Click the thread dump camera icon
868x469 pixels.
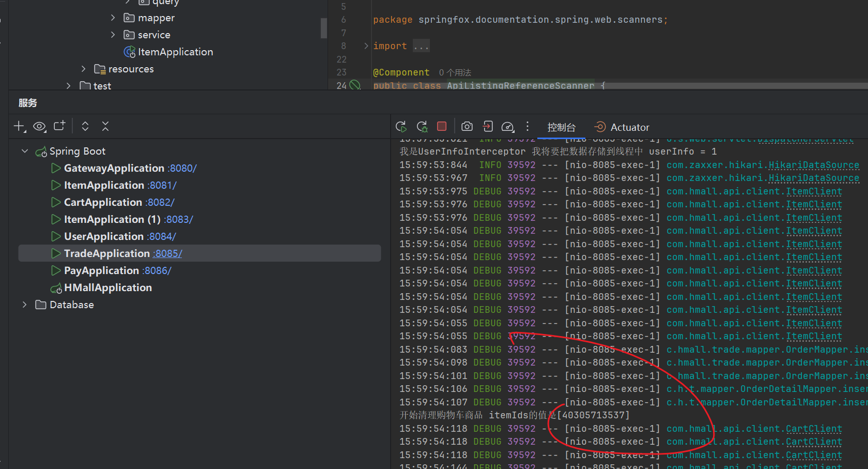(x=467, y=127)
